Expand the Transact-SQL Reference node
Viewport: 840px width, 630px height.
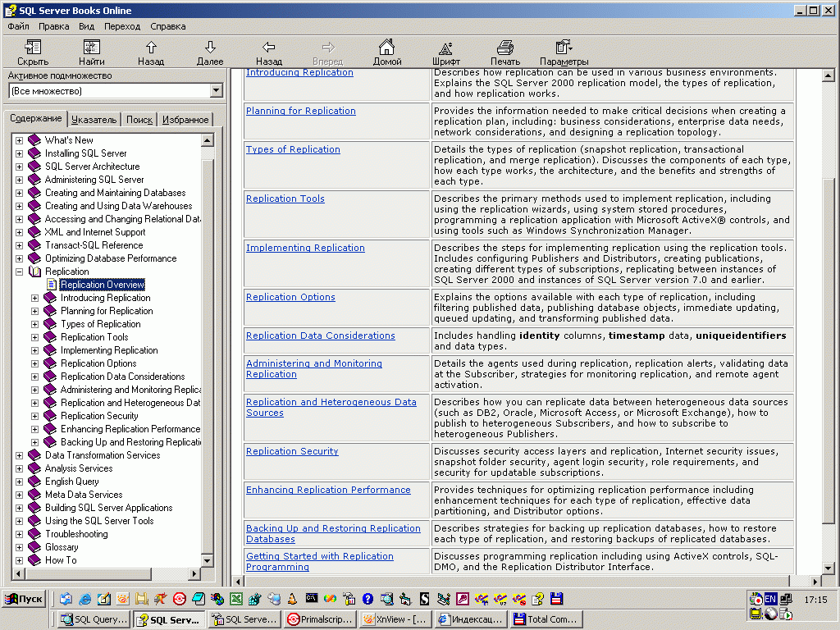pos(20,245)
